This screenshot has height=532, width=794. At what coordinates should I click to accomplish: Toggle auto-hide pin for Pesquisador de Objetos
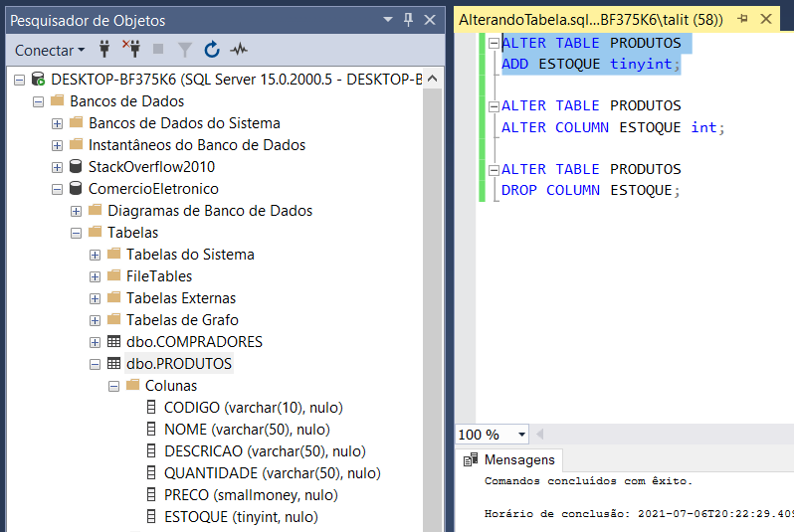coord(408,20)
